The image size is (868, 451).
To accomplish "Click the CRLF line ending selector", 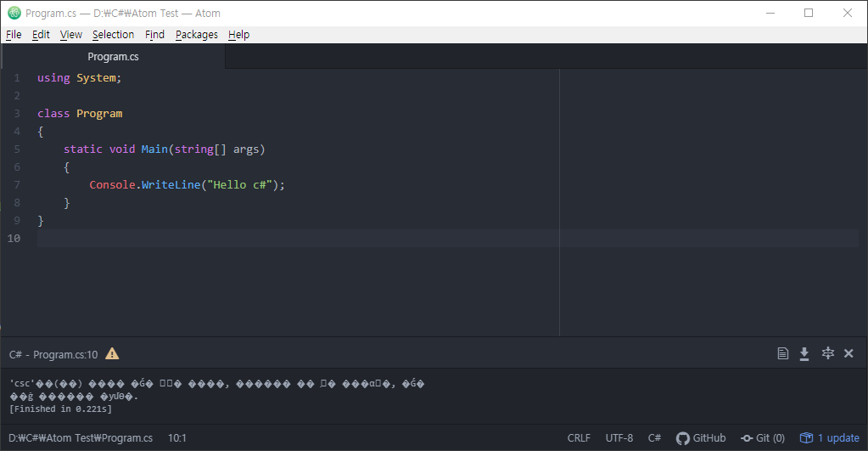I will (x=579, y=437).
